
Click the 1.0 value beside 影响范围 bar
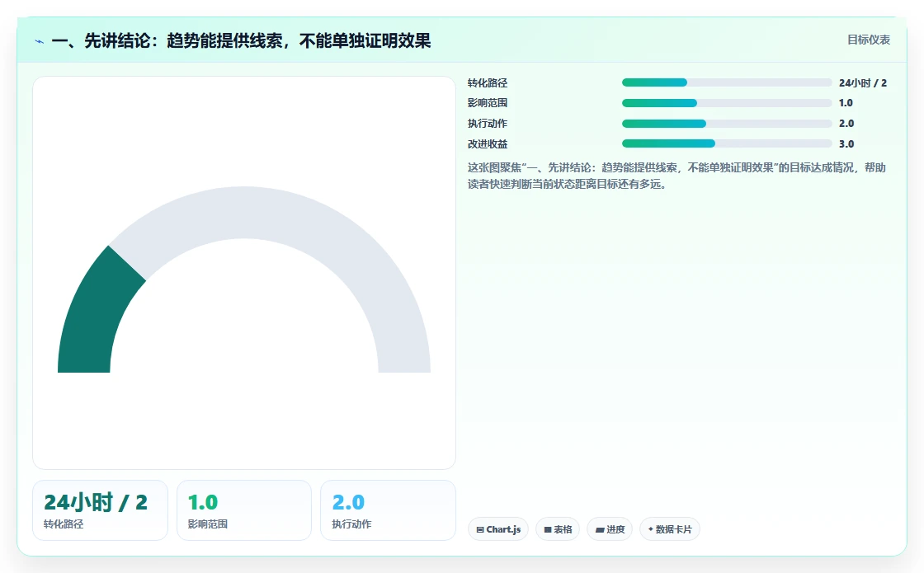pos(846,103)
